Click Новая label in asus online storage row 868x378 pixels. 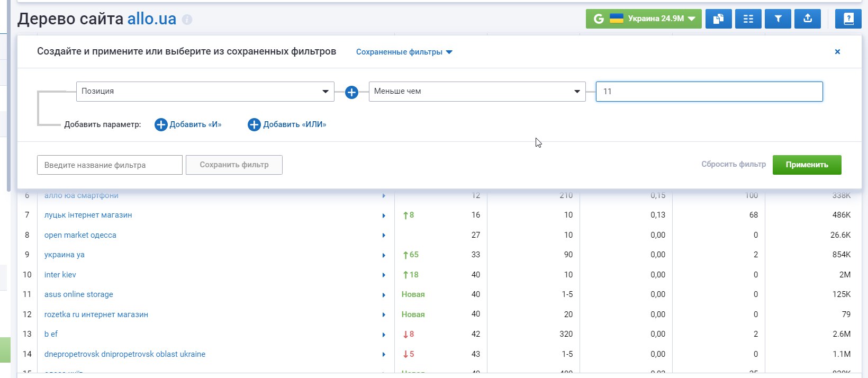click(x=413, y=294)
